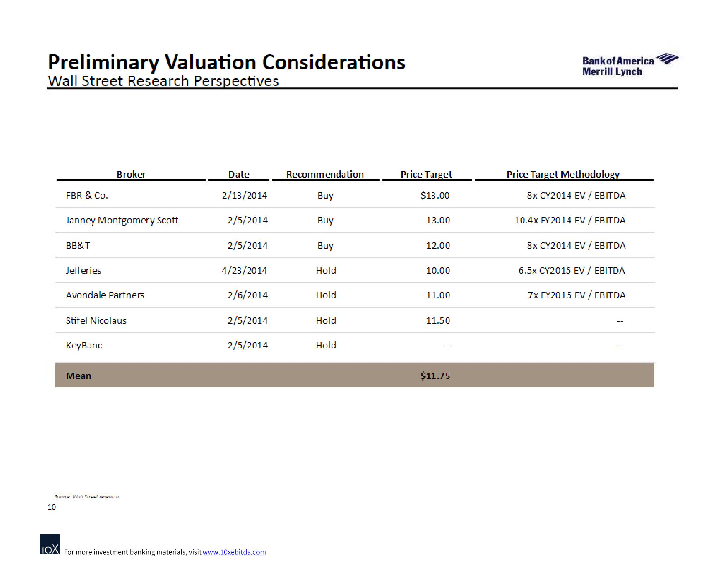The width and height of the screenshot is (728, 563).
Task: Select the 2/6/2014 date for Avondale
Action: 248,295
